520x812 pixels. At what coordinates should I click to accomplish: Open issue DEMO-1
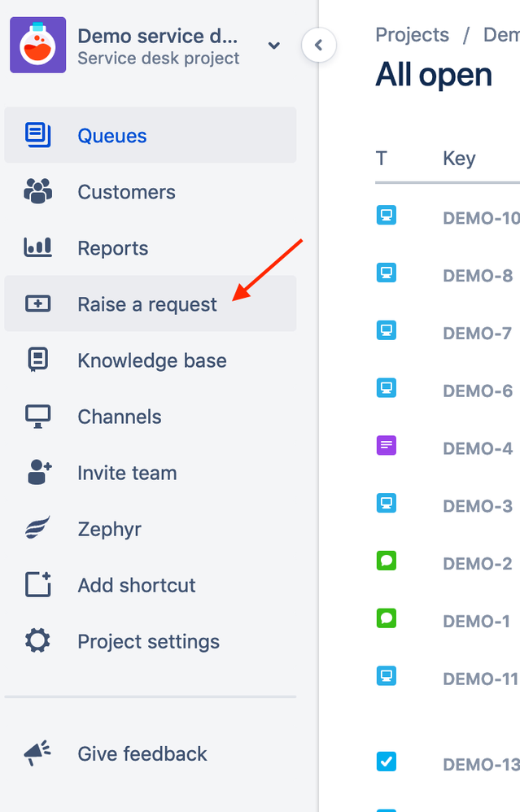click(476, 621)
